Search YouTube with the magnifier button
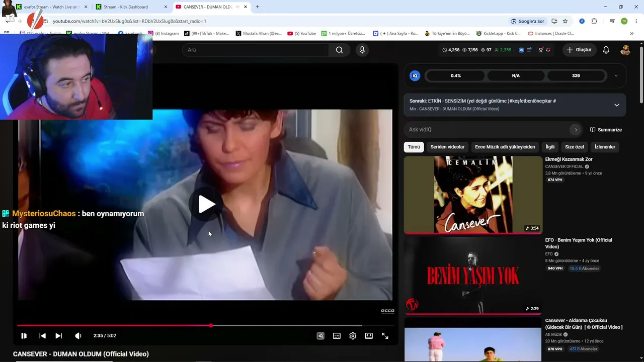The width and height of the screenshot is (644, 362). tap(339, 50)
